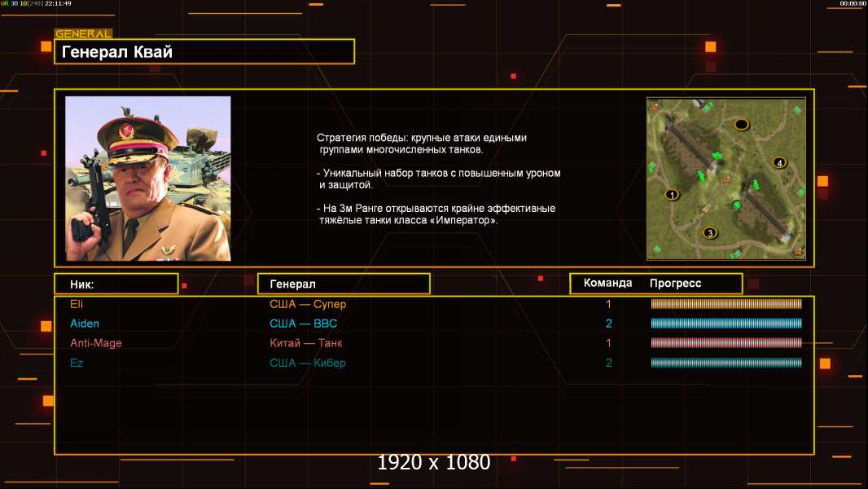Click 'США — Супер' general entry
Image resolution: width=868 pixels, height=489 pixels.
point(308,304)
